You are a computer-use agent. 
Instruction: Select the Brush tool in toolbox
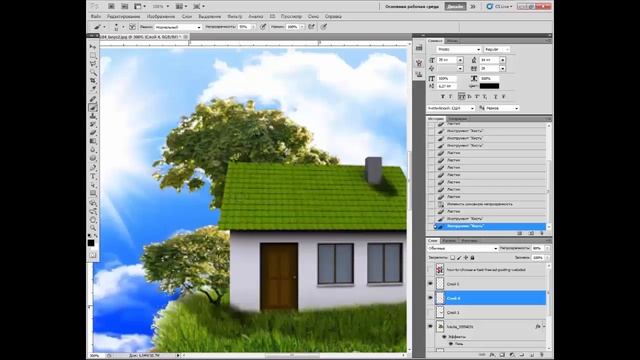(93, 108)
